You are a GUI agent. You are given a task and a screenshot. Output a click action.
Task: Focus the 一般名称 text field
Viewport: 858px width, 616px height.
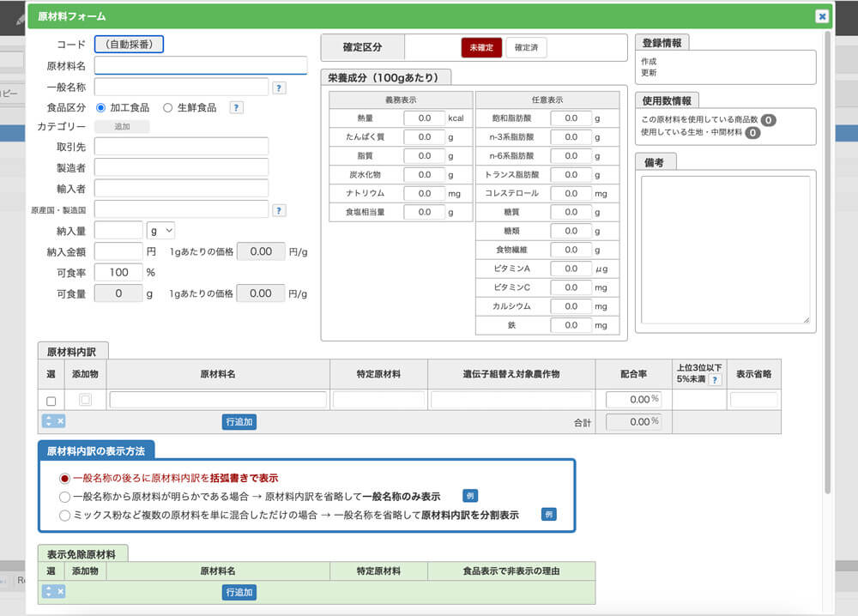[x=182, y=87]
